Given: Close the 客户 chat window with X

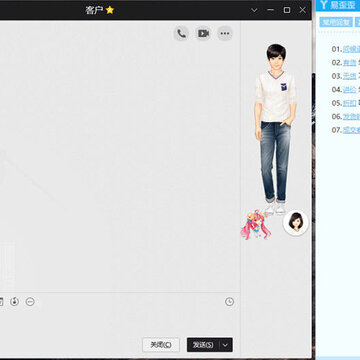Looking at the screenshot, I should [303, 10].
